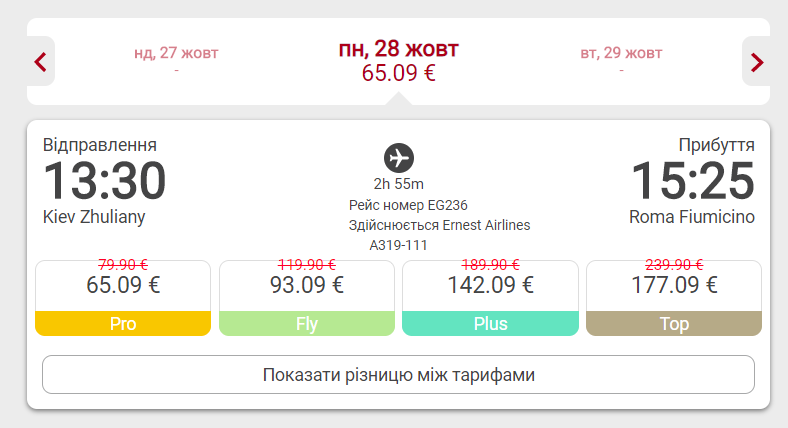Select Monday 28 October date
The image size is (788, 428).
click(x=399, y=61)
